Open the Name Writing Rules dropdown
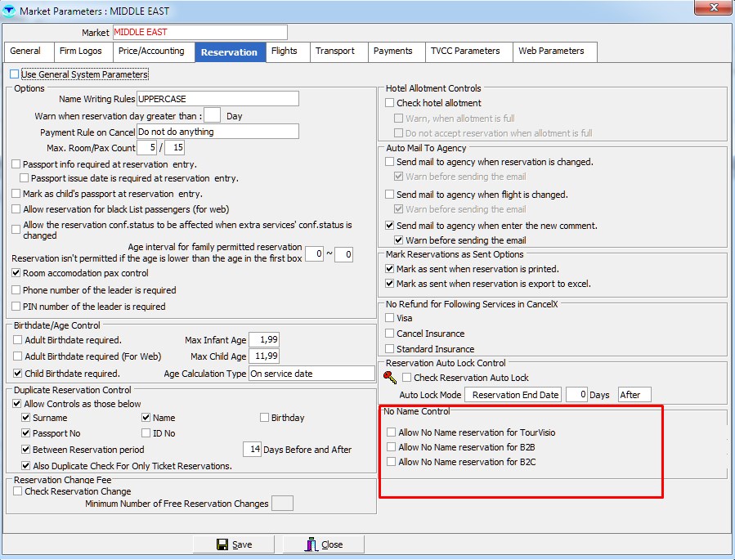 (x=217, y=99)
